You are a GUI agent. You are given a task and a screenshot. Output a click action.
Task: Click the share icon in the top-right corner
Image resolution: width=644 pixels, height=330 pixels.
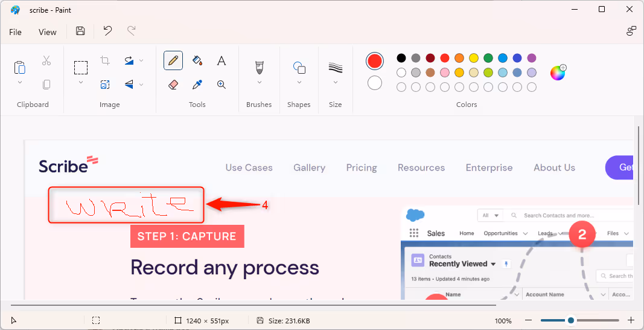click(x=631, y=31)
